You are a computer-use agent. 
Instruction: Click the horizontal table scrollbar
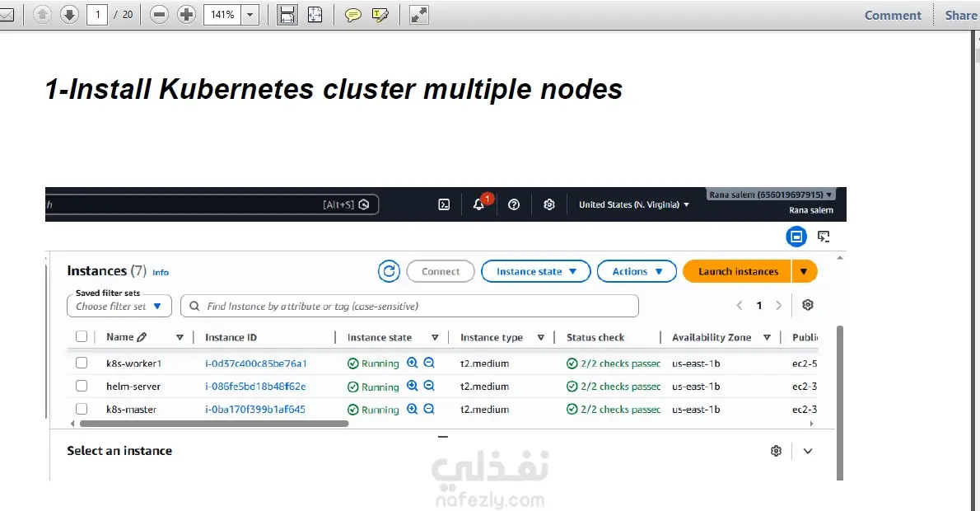pos(214,424)
